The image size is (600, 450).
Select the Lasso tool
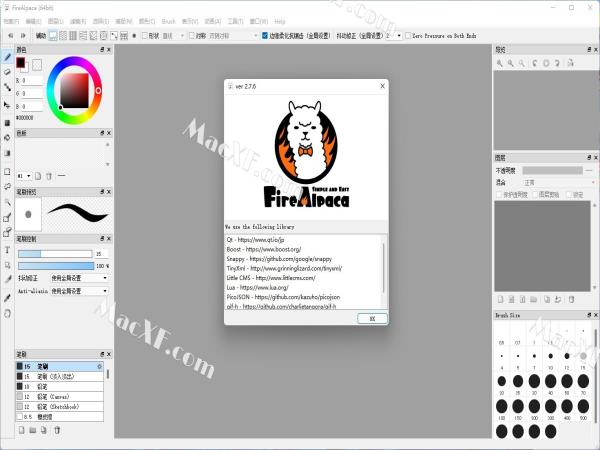click(x=7, y=186)
